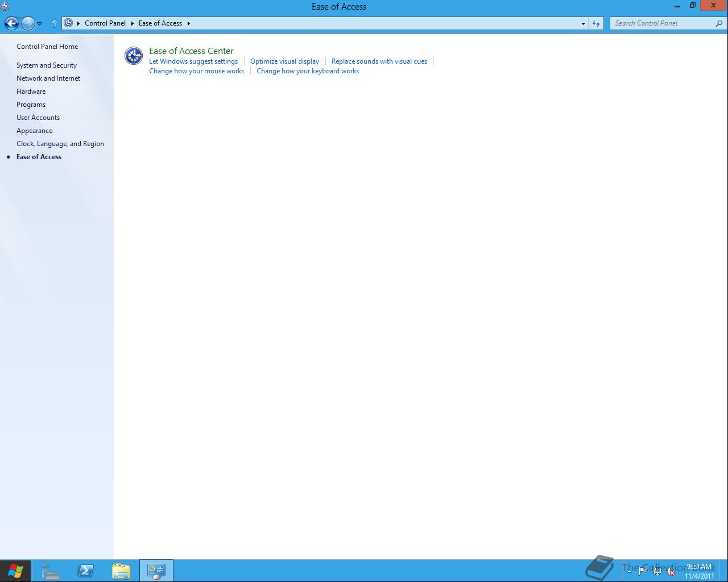The width and height of the screenshot is (728, 582).
Task: Click the muted volume tray icon
Action: pyautogui.click(x=671, y=571)
